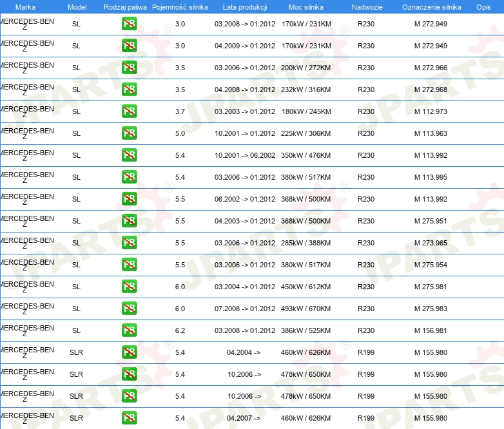Select engine code M 113.995
The width and height of the screenshot is (504, 429).
pos(431,177)
